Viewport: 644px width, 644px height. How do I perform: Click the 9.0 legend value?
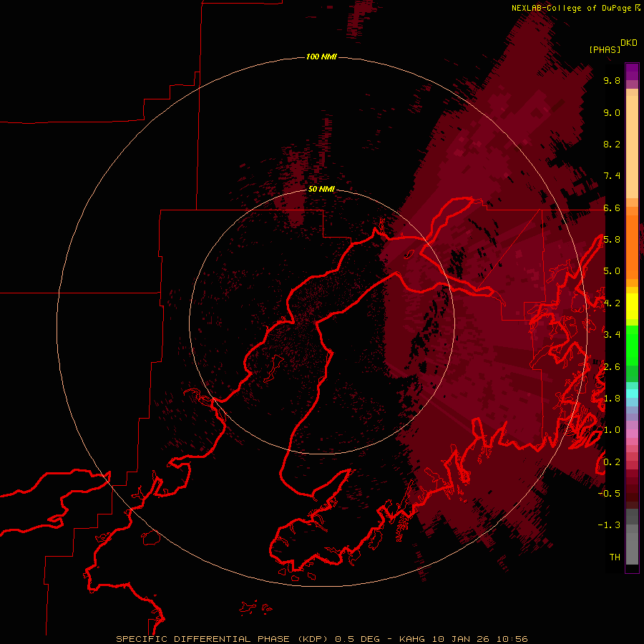click(x=612, y=112)
